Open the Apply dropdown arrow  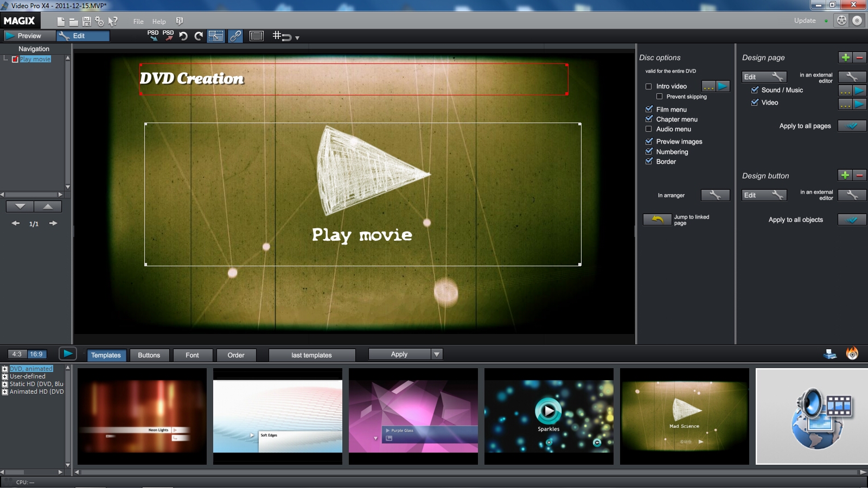437,354
